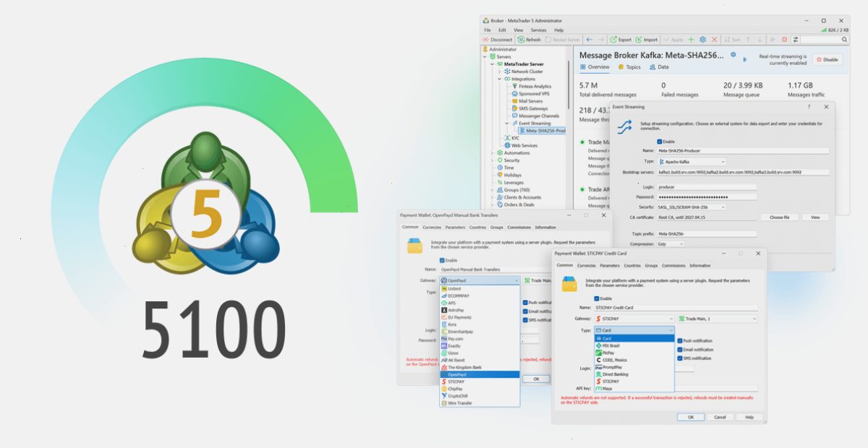
Task: Open the Trade Main, 1 dropdown in STICPAY dialog
Action: point(718,319)
